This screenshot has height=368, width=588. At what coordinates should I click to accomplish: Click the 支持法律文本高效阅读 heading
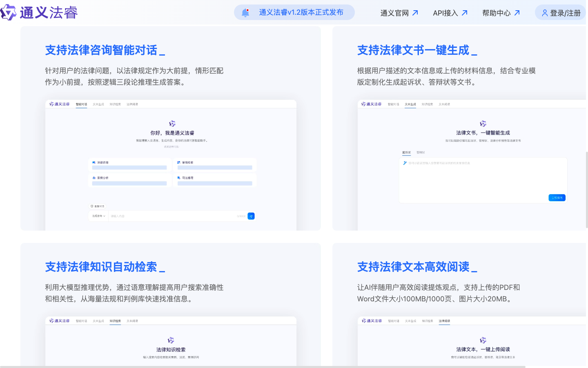click(417, 267)
